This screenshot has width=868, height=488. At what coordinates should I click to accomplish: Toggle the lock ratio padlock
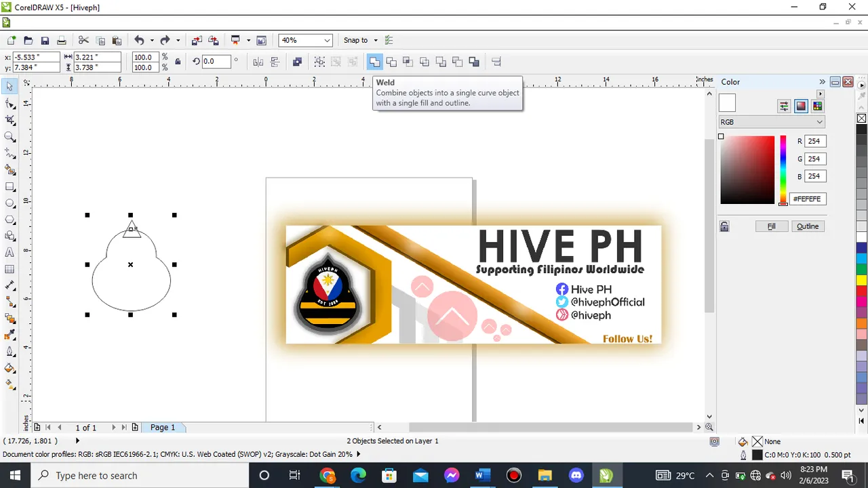tap(178, 62)
